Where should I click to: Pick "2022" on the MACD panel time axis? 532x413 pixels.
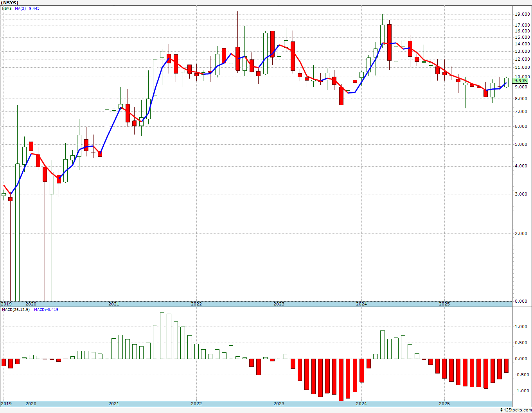(196, 404)
